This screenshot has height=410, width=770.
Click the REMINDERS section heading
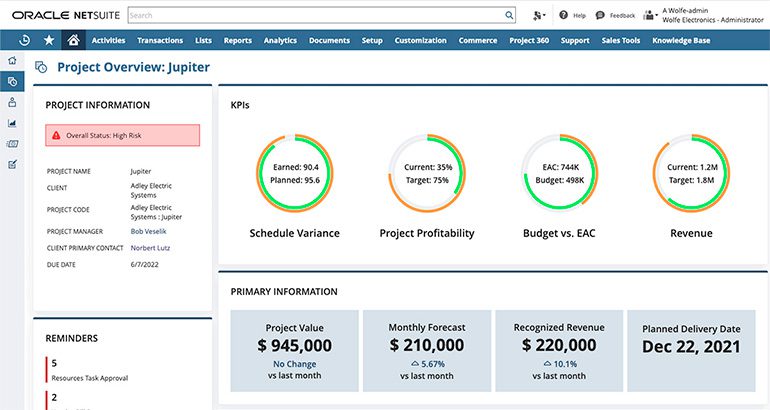[x=72, y=338]
